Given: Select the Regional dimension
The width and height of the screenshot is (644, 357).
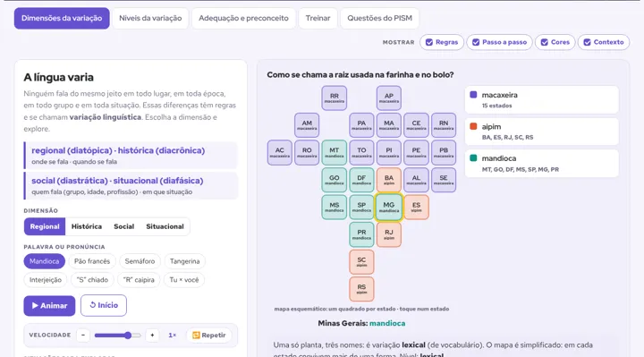Looking at the screenshot, I should (x=45, y=226).
